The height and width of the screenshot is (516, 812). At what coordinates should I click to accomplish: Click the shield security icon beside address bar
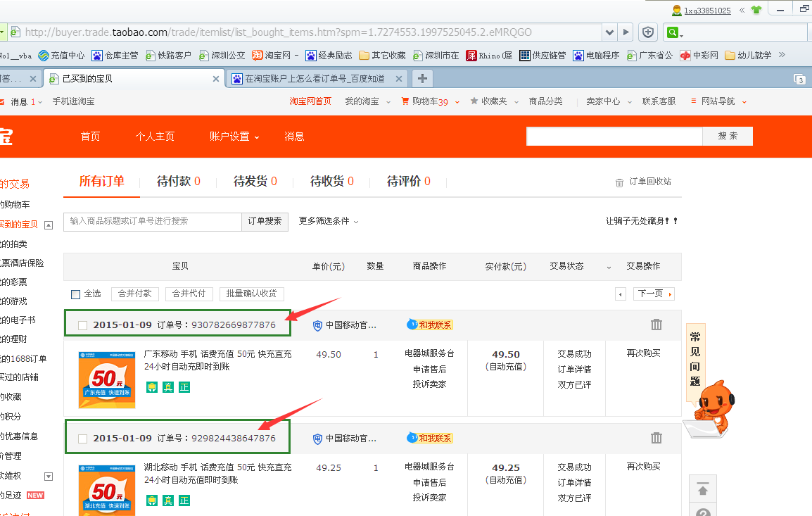pos(648,32)
